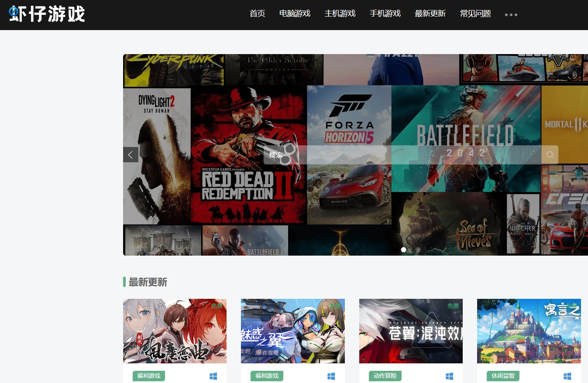Open the 苍翼:混沌效应 game thumbnail

tap(411, 331)
